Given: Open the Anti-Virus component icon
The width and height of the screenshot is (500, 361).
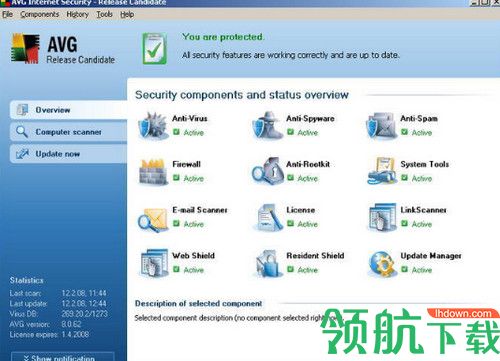Looking at the screenshot, I should pyautogui.click(x=153, y=126).
